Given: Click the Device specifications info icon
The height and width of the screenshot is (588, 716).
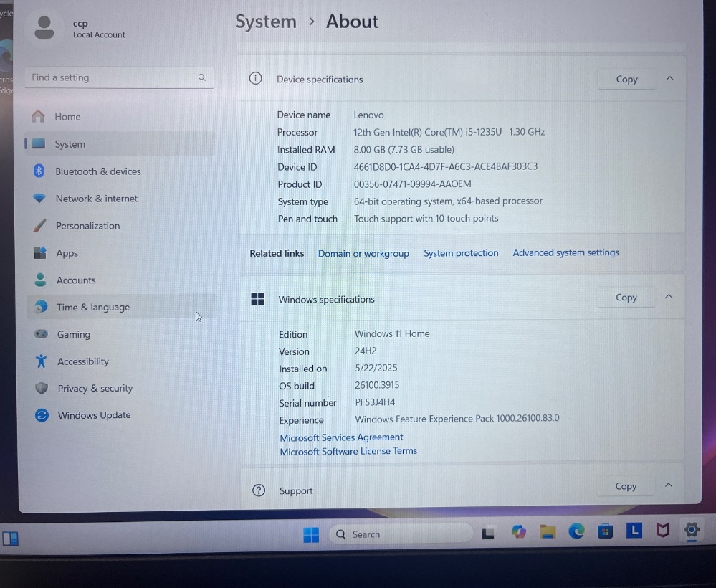Looking at the screenshot, I should tap(256, 79).
